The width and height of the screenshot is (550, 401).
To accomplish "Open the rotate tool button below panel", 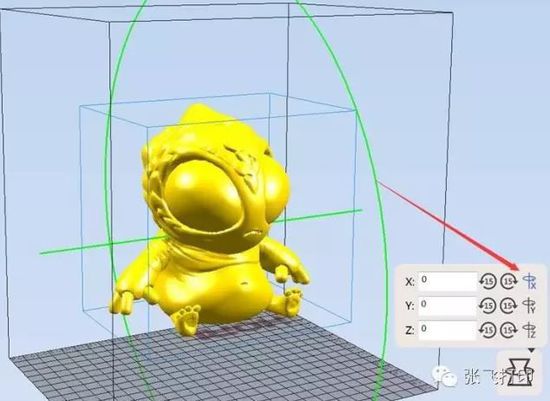I will [521, 374].
